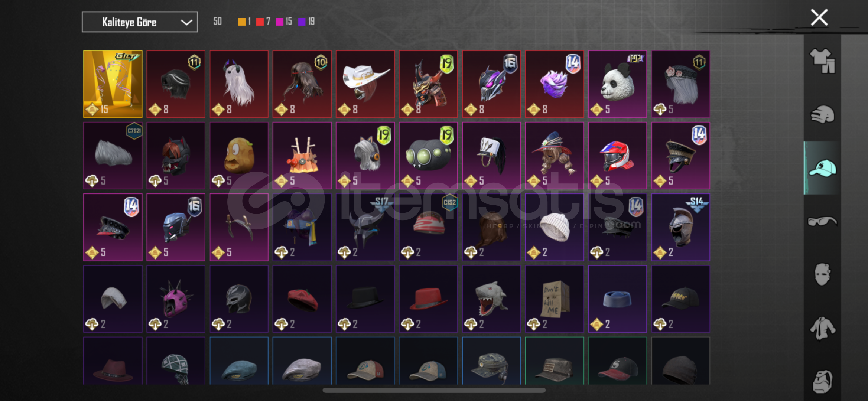
Task: Open the backpack category icon at bottom
Action: [x=822, y=381]
